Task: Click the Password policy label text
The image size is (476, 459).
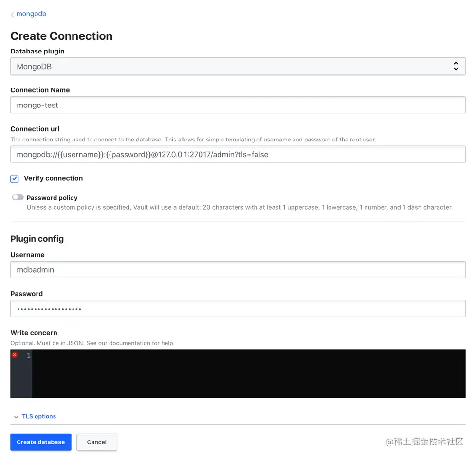Action: pyautogui.click(x=52, y=198)
